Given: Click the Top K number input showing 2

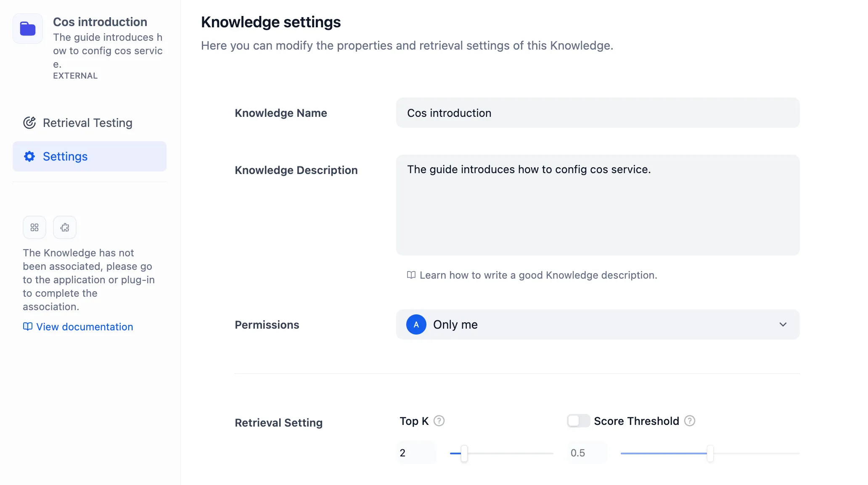Looking at the screenshot, I should (x=415, y=453).
